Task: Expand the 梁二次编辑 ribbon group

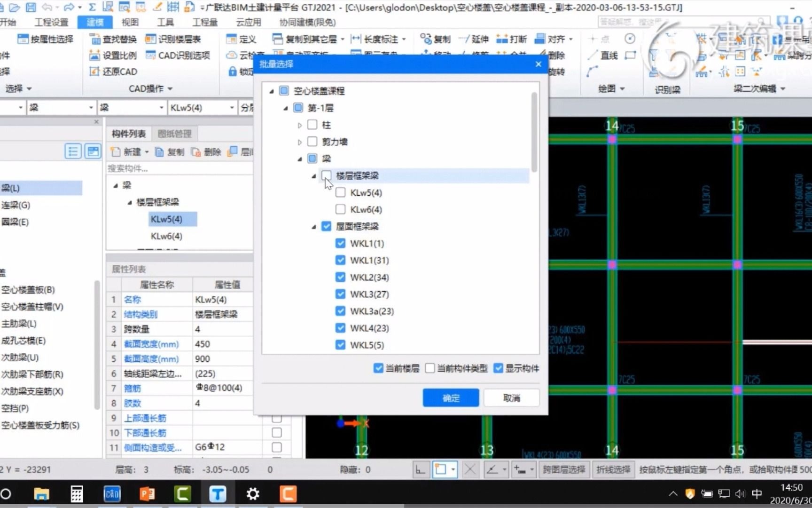Action: coord(783,88)
